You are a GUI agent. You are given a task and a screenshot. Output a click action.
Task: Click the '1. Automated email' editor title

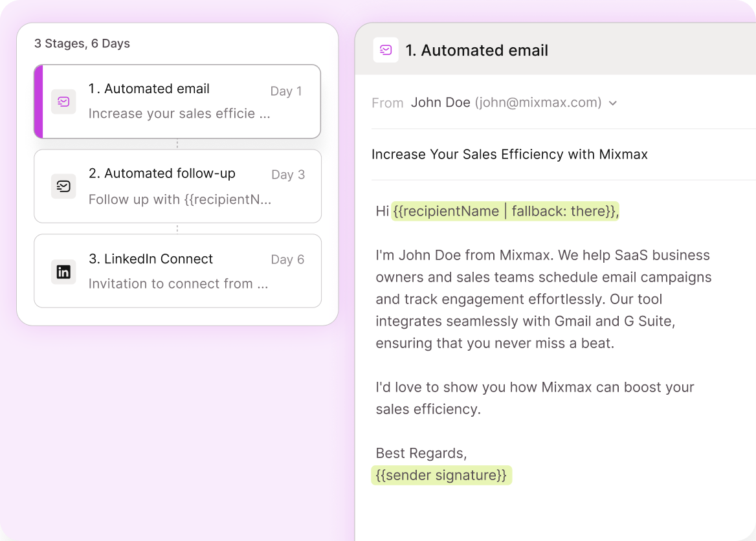coord(477,50)
